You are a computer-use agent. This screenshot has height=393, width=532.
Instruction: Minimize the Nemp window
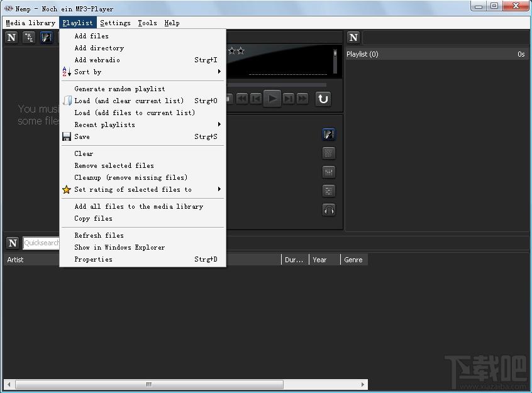tap(479, 6)
